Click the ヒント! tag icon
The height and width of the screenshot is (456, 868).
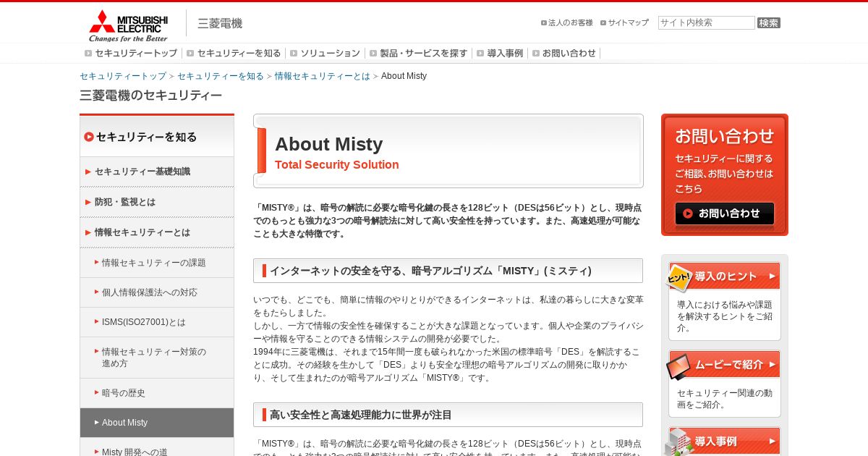(x=678, y=277)
